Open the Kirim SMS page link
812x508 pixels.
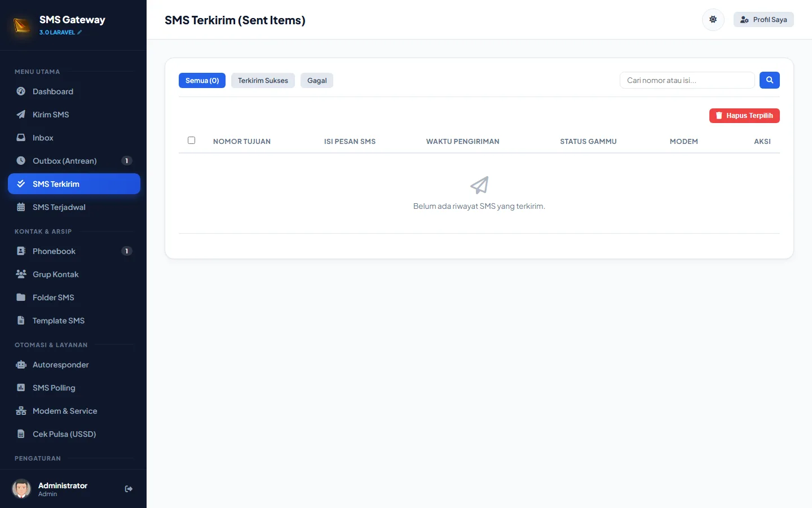point(74,115)
